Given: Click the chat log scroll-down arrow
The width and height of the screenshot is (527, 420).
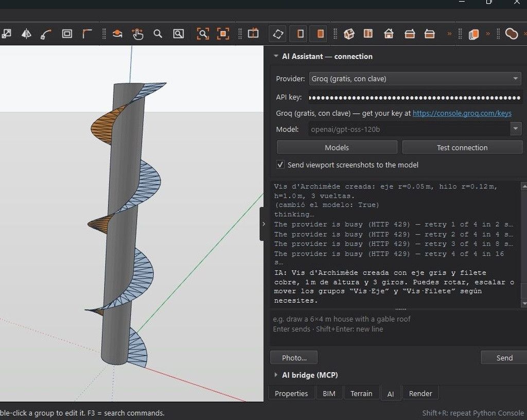Looking at the screenshot, I should [523, 303].
